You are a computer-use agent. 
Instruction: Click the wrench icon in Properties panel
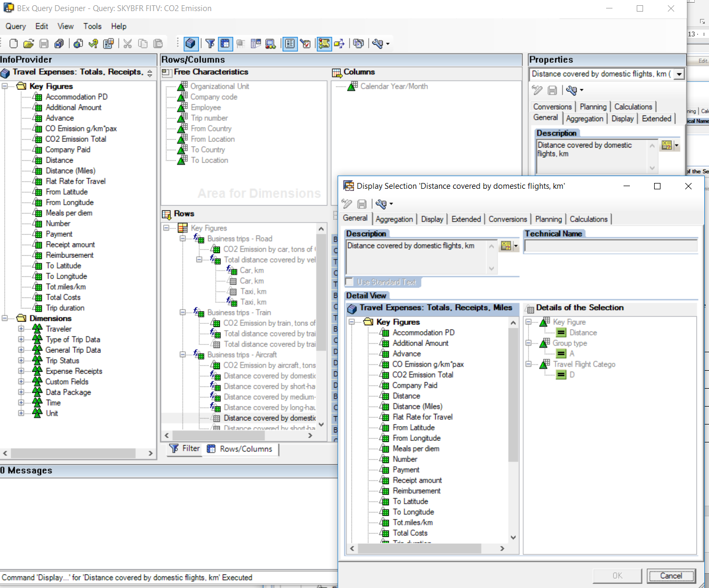pos(571,90)
